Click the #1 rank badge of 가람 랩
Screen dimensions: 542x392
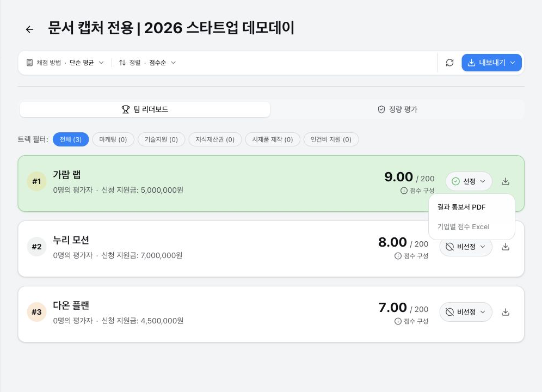point(36,181)
